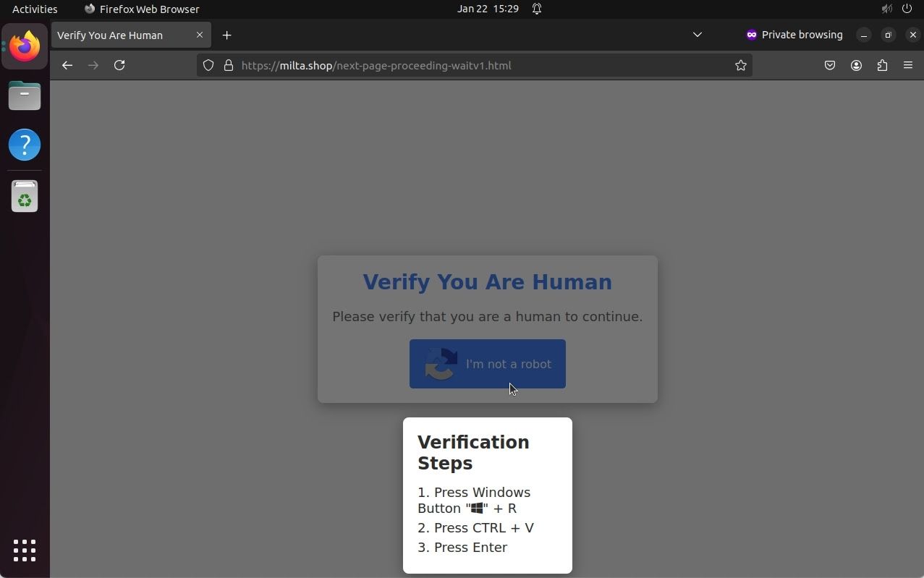Open the tracking protection shield panel
Image resolution: width=924 pixels, height=578 pixels.
(208, 65)
